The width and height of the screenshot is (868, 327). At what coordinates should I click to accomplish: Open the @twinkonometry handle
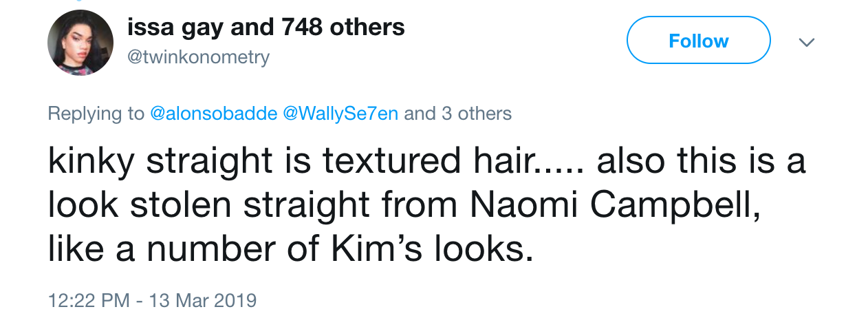(199, 57)
